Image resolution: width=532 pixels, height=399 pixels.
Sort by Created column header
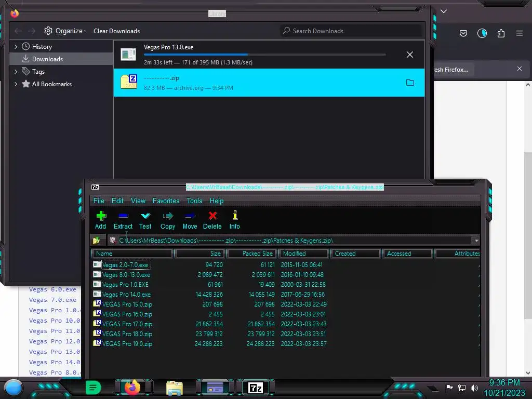point(356,254)
